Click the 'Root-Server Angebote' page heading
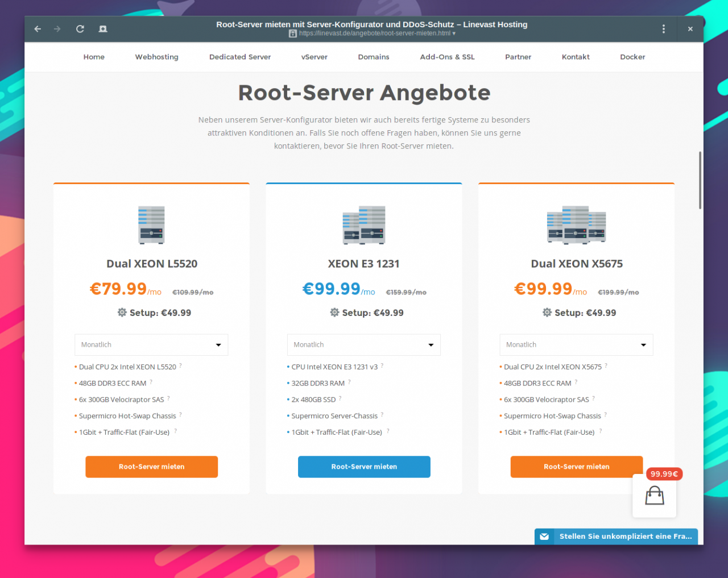This screenshot has width=728, height=578. pos(364,93)
